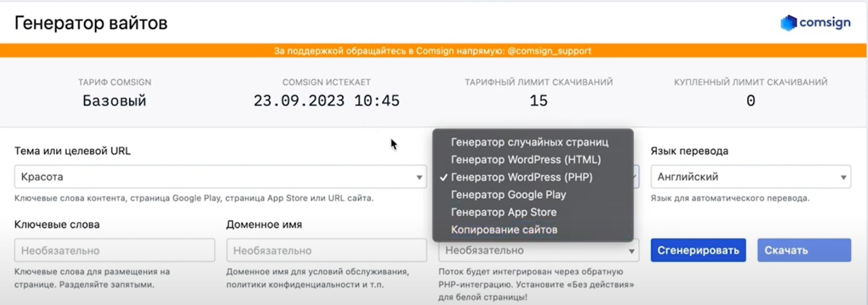The height and width of the screenshot is (305, 868).
Task: Click the Базовый tariff value
Action: [x=114, y=101]
